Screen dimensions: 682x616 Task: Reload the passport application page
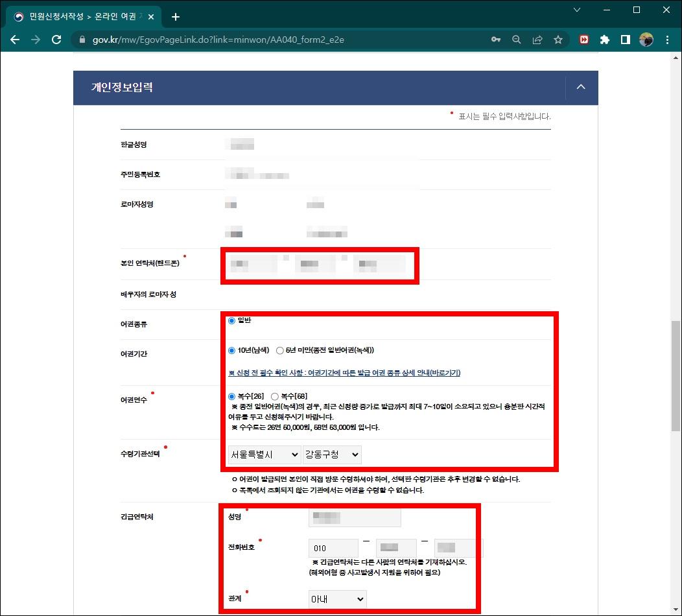[56, 40]
